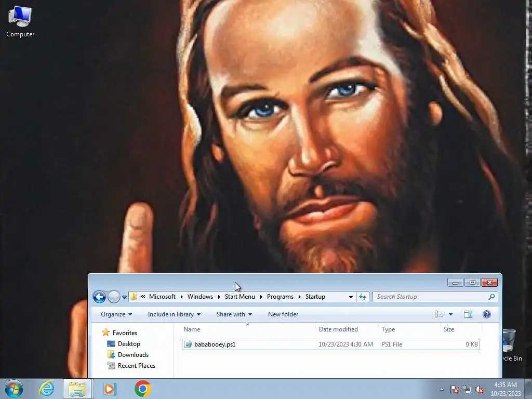Open the Share with menu
532x399 pixels.
[234, 314]
